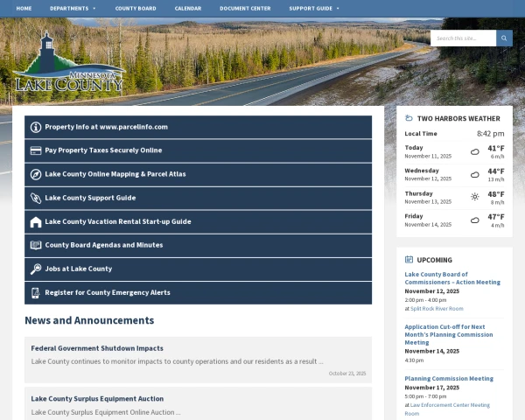Click the 48°F temperature for Thursday
The width and height of the screenshot is (525, 420).
(x=496, y=194)
